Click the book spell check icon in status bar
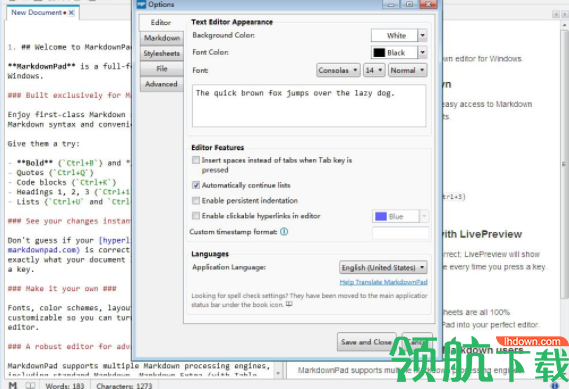Screen dimensions: 569x389 click(30, 385)
